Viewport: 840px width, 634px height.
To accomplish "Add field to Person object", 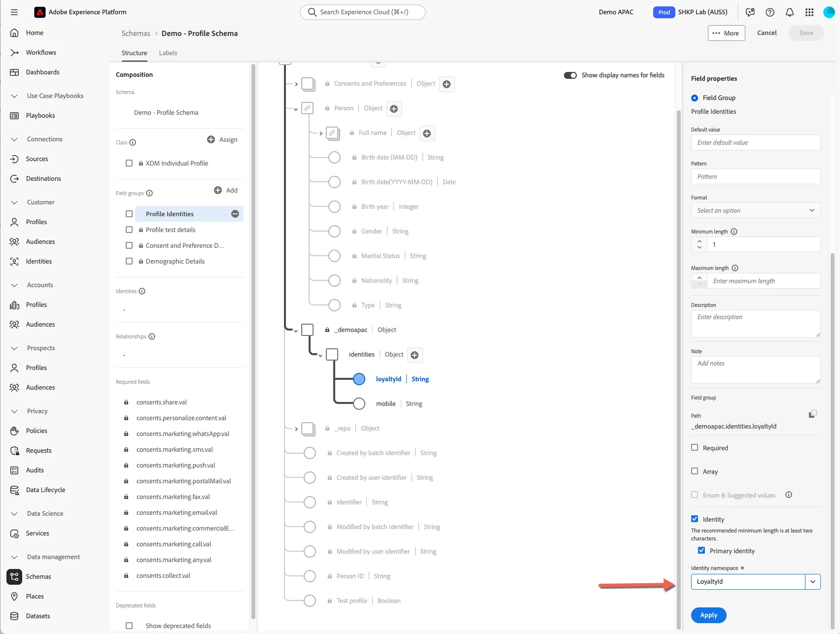I will (x=394, y=109).
